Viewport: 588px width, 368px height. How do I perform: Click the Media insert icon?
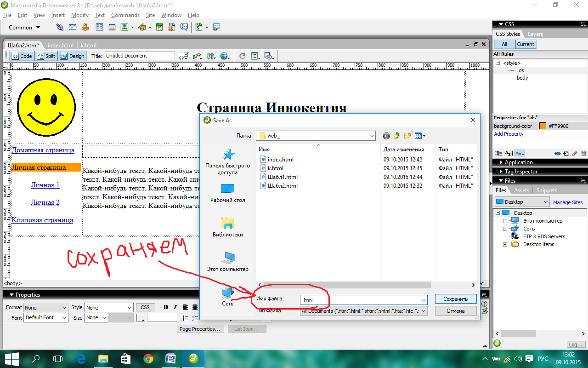tap(142, 28)
